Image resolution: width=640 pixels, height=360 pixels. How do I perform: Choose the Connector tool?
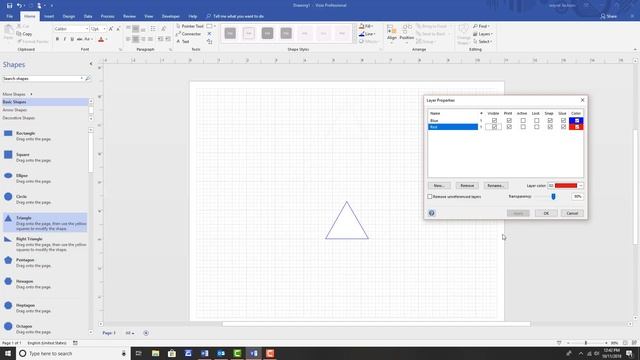pyautogui.click(x=189, y=34)
